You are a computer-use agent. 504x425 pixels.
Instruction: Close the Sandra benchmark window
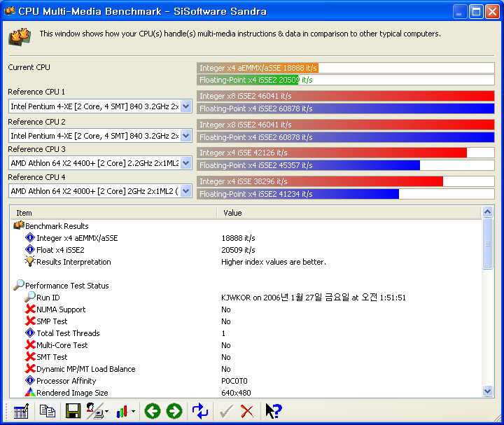click(492, 12)
